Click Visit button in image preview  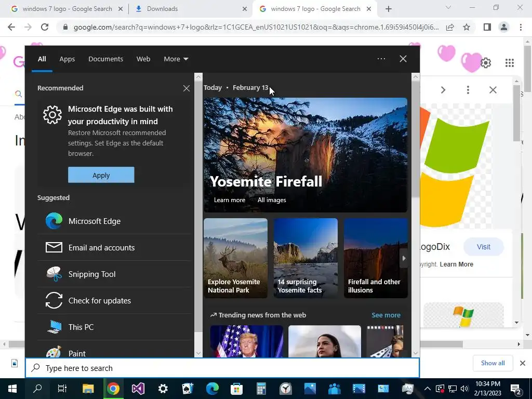484,247
